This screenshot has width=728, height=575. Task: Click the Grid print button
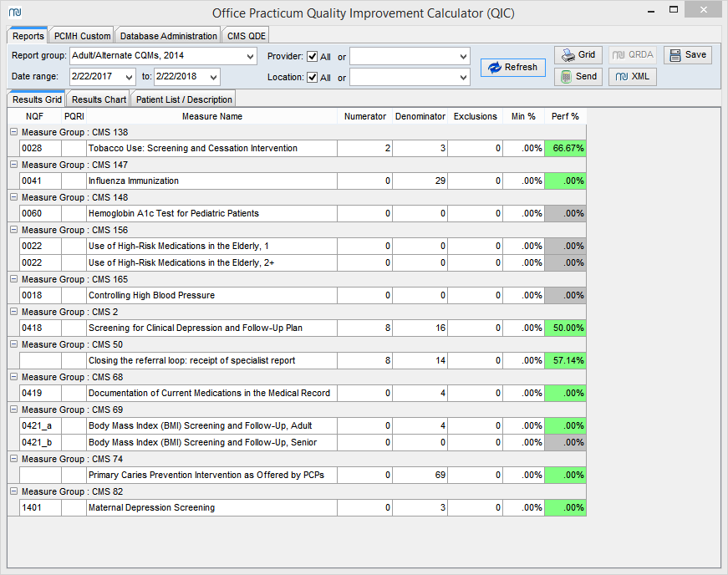[x=578, y=55]
